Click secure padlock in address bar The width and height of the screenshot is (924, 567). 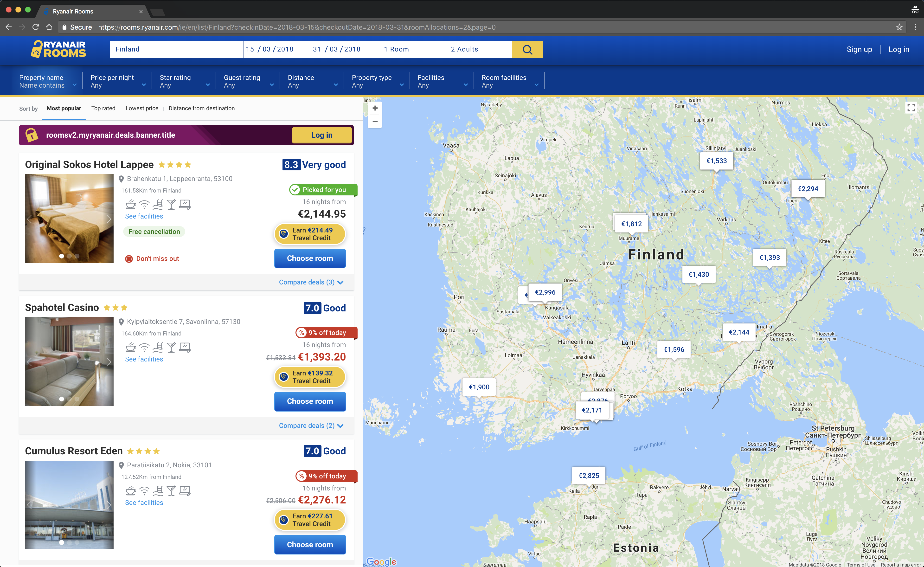[x=64, y=27]
